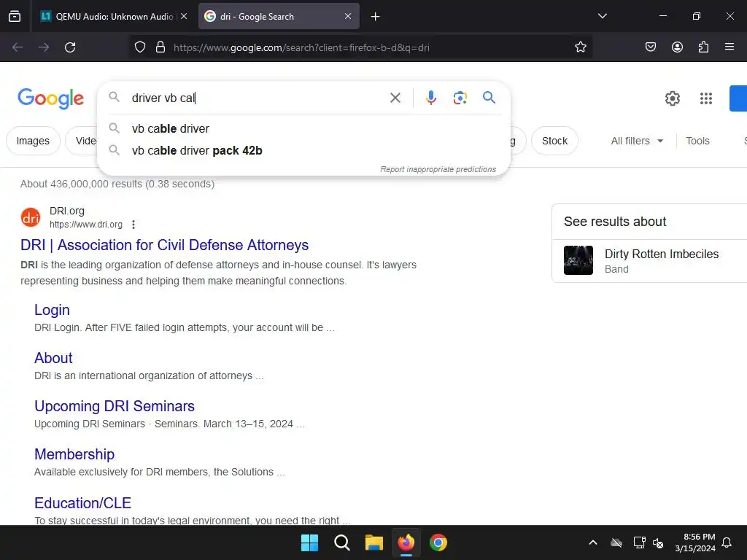Image resolution: width=747 pixels, height=560 pixels.
Task: Open the About sitelink
Action: 53,358
